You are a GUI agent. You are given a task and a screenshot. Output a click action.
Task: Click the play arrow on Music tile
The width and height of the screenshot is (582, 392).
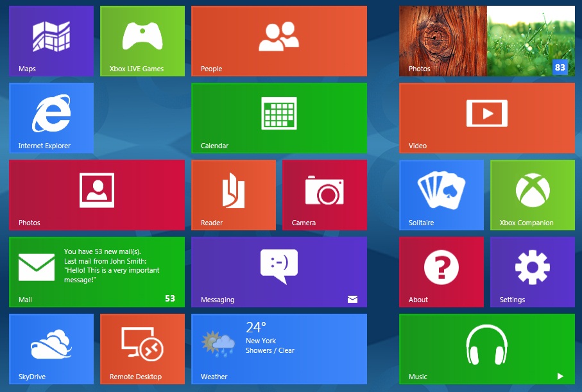pos(560,377)
